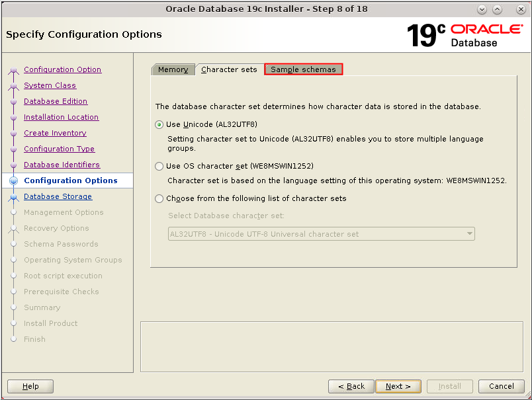Open the Create Inventory step link

pyautogui.click(x=55, y=133)
